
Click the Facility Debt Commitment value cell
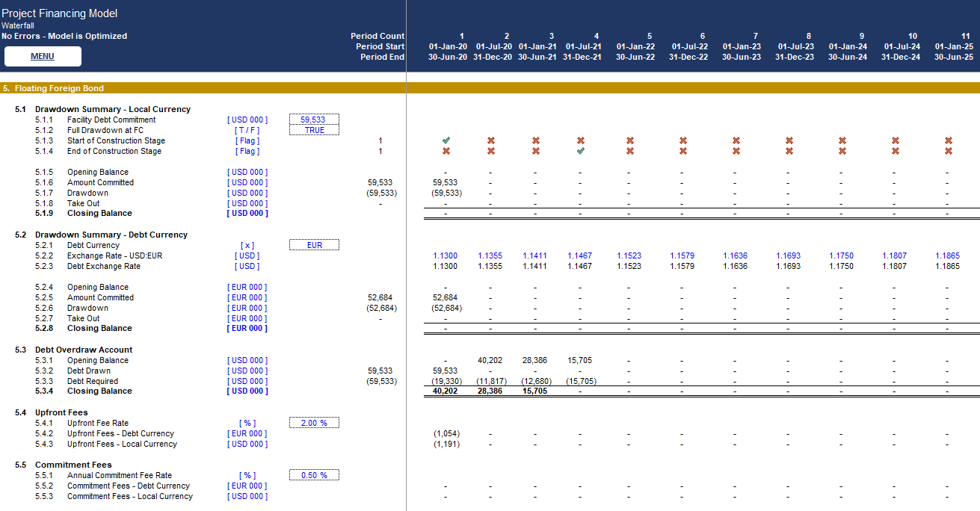pos(314,119)
